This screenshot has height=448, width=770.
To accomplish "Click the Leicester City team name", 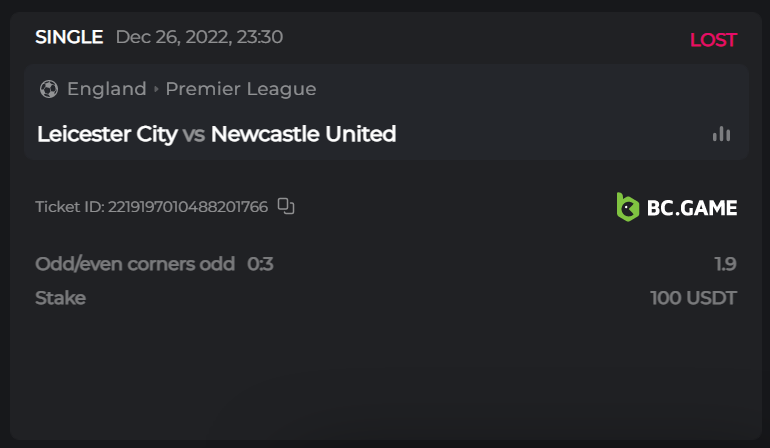I will (107, 134).
